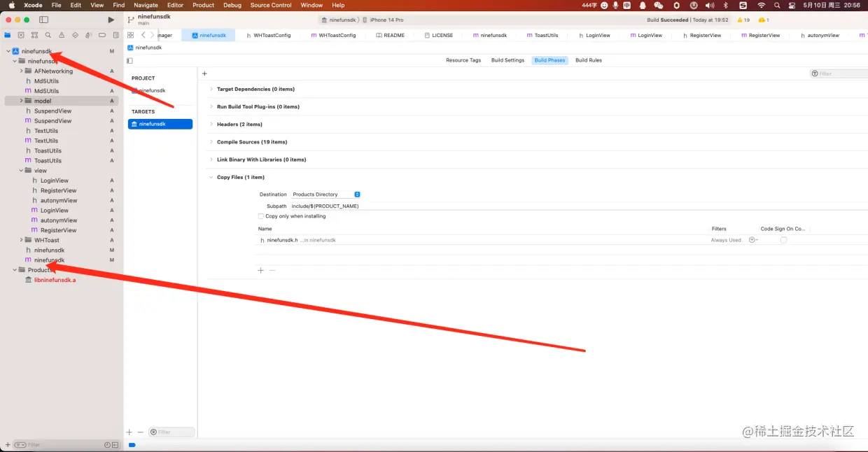Open related items grid menu
This screenshot has width=868, height=452.
pos(130,35)
